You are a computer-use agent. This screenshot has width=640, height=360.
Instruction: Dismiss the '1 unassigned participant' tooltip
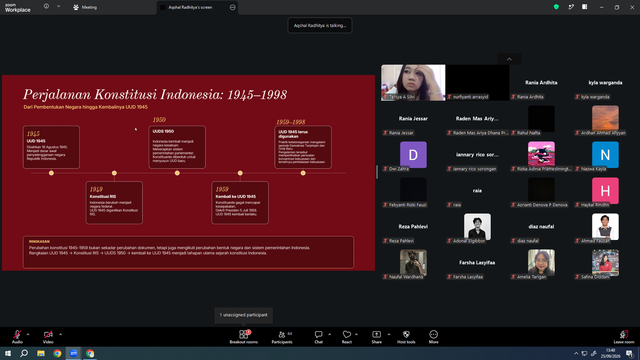244,315
